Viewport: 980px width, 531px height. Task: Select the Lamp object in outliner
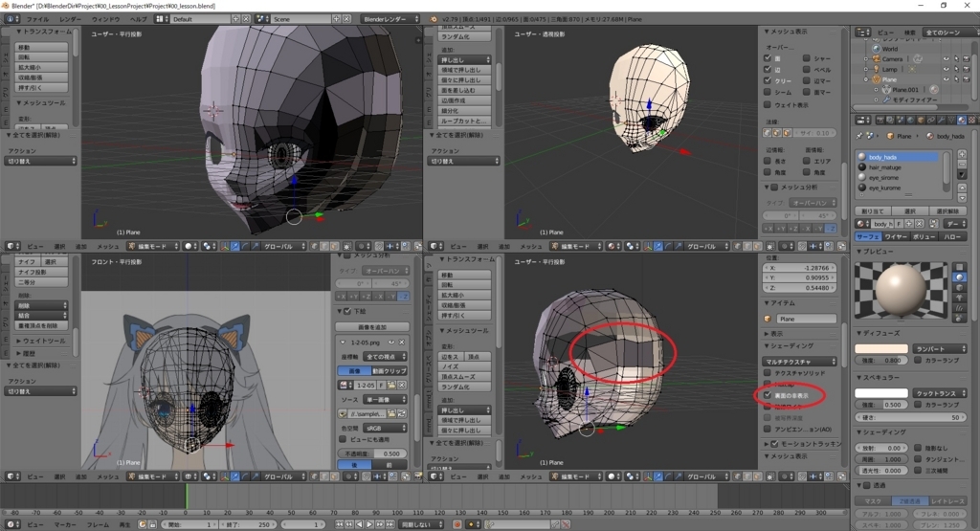tap(889, 69)
